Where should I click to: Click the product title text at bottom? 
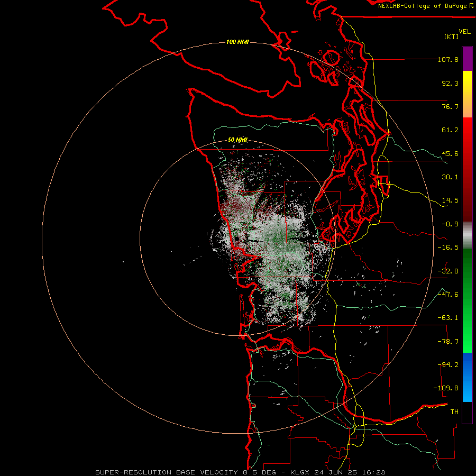point(240,472)
